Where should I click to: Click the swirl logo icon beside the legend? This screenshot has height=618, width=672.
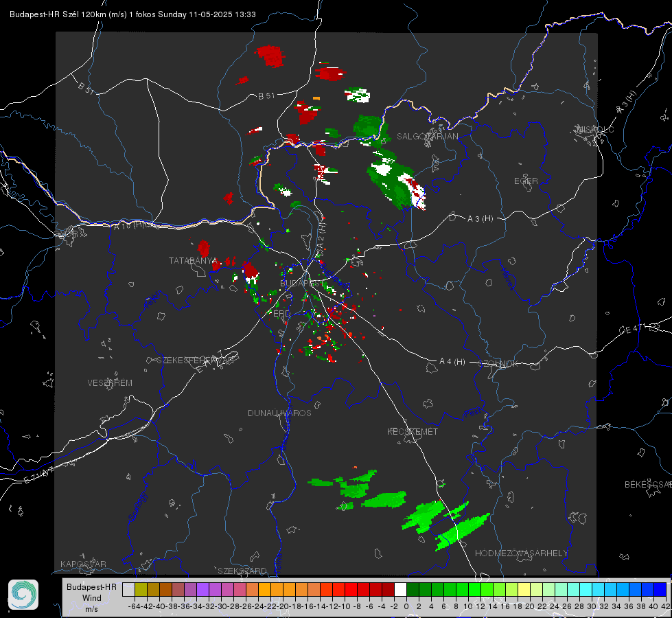point(23,595)
